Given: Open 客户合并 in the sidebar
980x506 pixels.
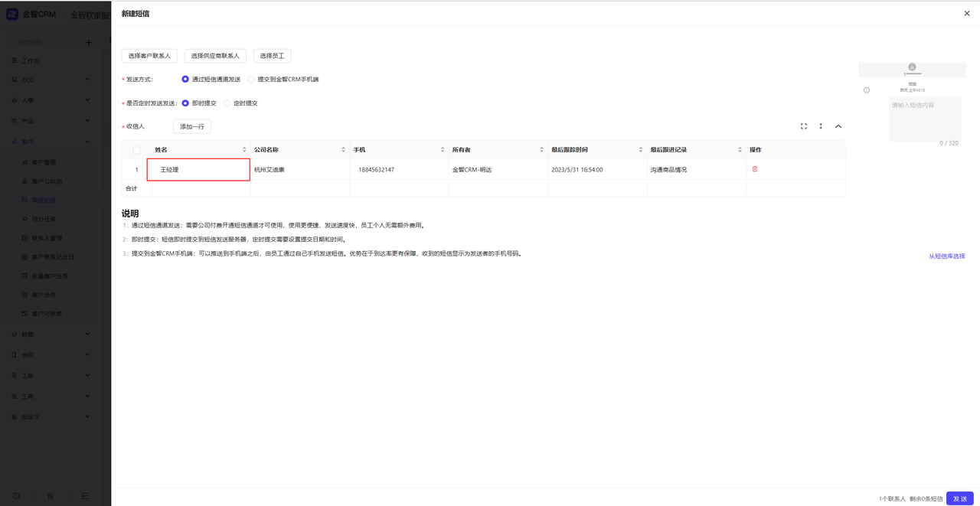Looking at the screenshot, I should [44, 295].
